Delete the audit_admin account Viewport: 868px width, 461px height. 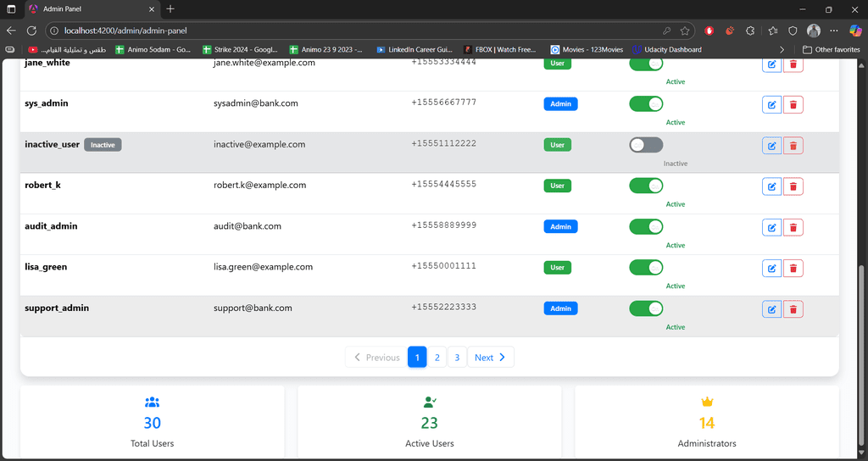tap(793, 227)
